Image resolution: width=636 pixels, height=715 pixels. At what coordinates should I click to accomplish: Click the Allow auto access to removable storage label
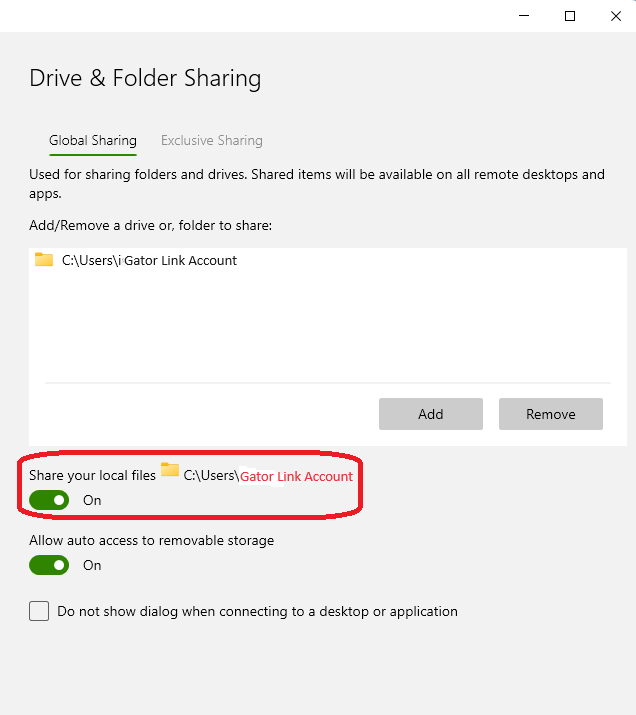click(x=151, y=541)
